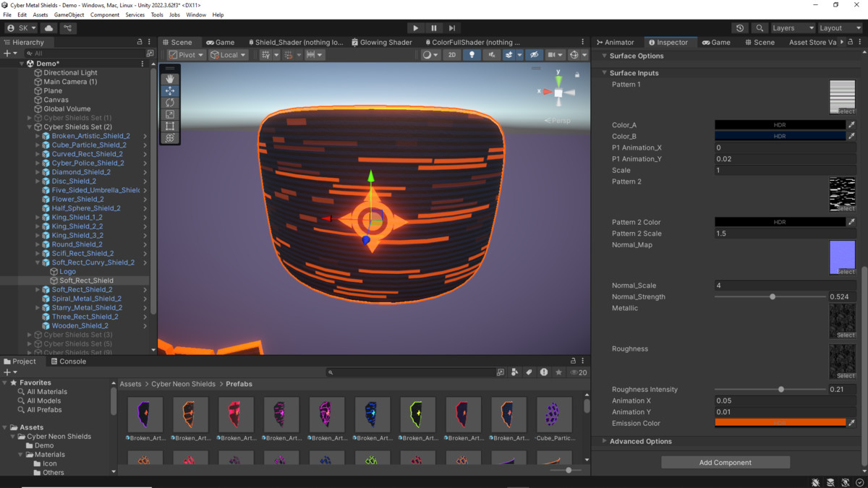Open the Layers dropdown
The width and height of the screenshot is (868, 488).
point(793,27)
